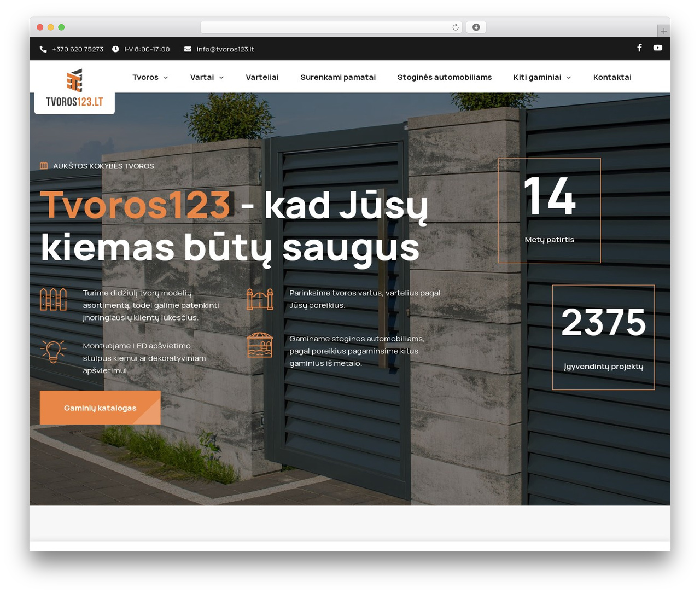Click fence icon next to AUKŠTOS KOKYBĖS TVOROS

click(44, 166)
